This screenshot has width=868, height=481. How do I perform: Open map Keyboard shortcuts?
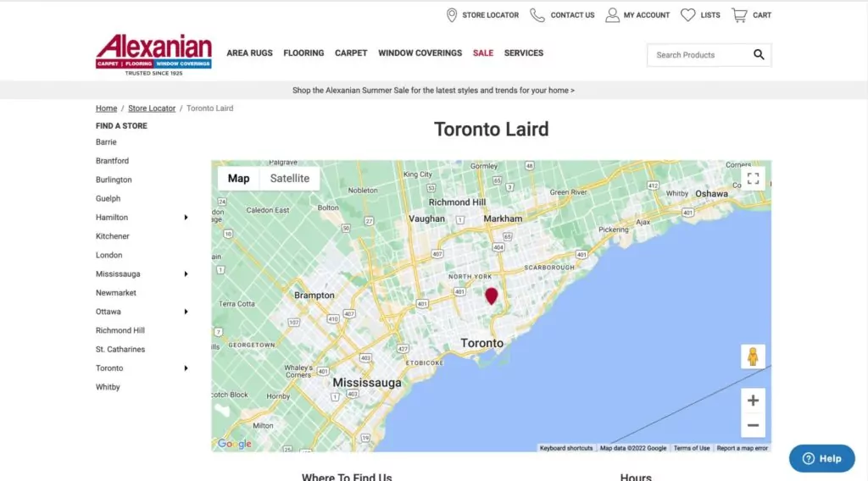[566, 448]
